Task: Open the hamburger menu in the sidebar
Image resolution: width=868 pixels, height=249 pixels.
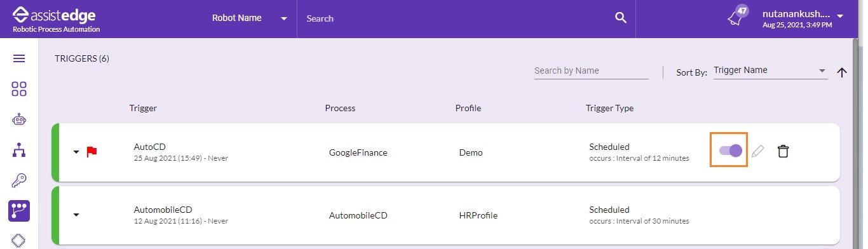Action: click(19, 58)
